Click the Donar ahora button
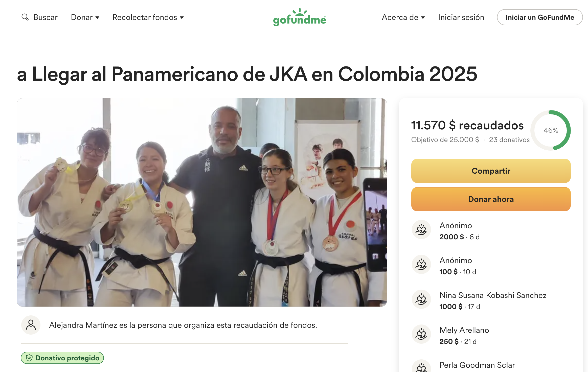Image resolution: width=588 pixels, height=372 pixels. click(x=491, y=199)
